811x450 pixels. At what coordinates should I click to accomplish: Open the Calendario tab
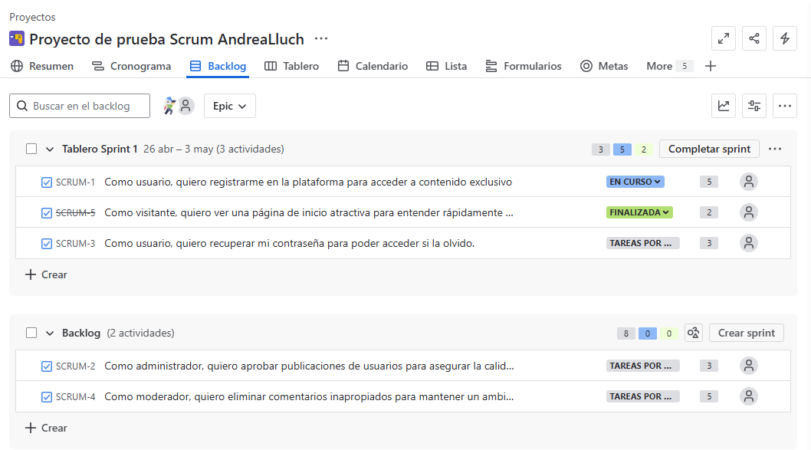coord(373,66)
